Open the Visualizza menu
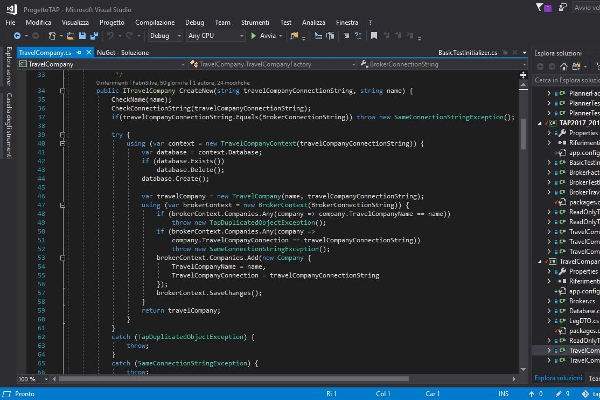The image size is (600, 400). pos(75,23)
